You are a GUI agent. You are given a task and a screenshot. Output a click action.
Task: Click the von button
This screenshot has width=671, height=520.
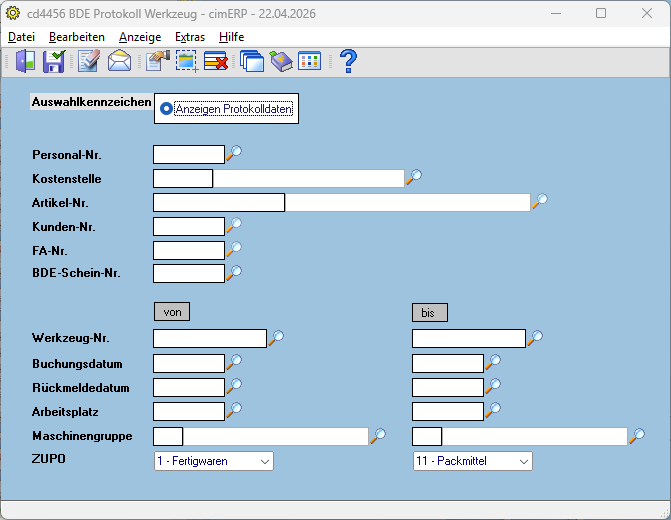point(172,312)
